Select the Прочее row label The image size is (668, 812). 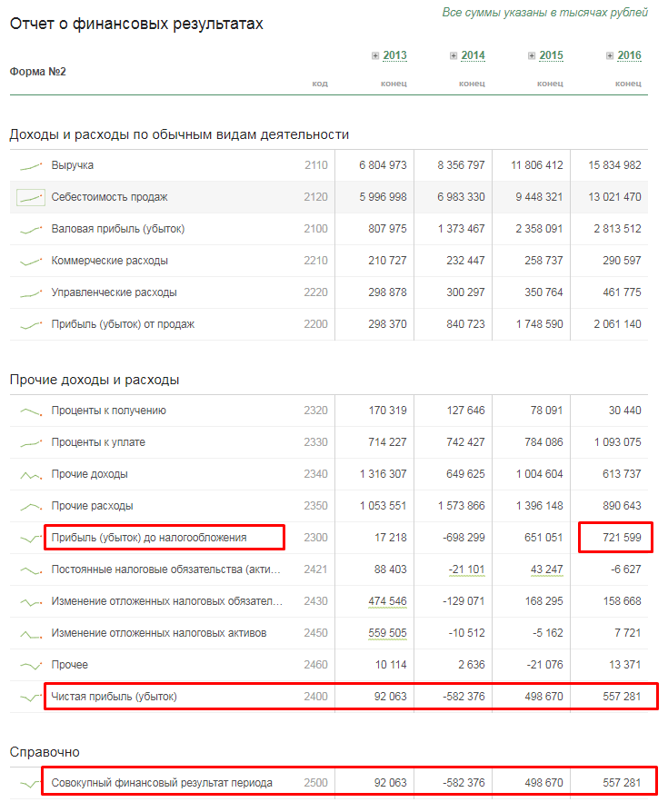(x=69, y=665)
